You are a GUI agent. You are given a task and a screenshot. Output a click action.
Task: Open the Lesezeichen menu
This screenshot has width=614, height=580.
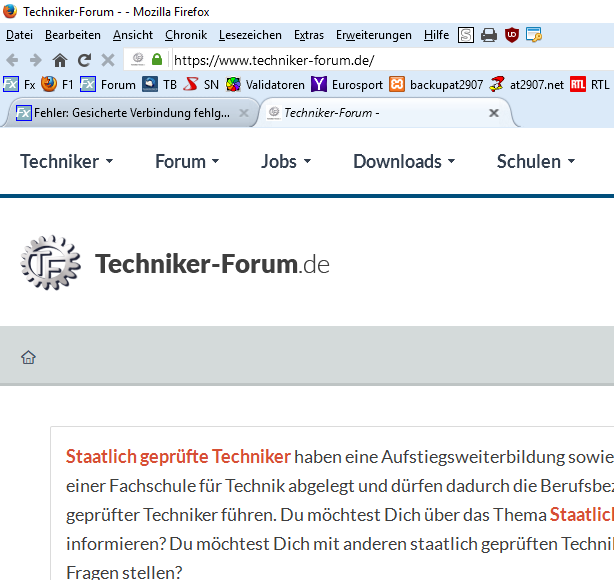click(250, 35)
